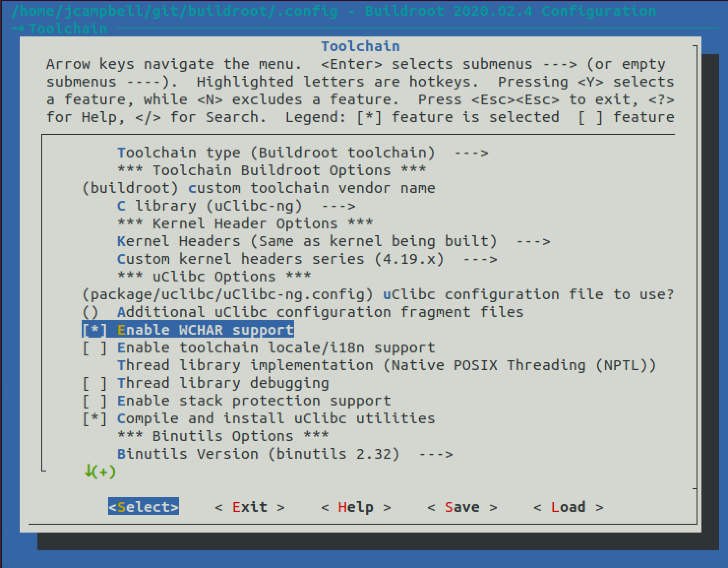Click the Kernel Header Options comment line
The width and height of the screenshot is (728, 568).
pos(245,223)
